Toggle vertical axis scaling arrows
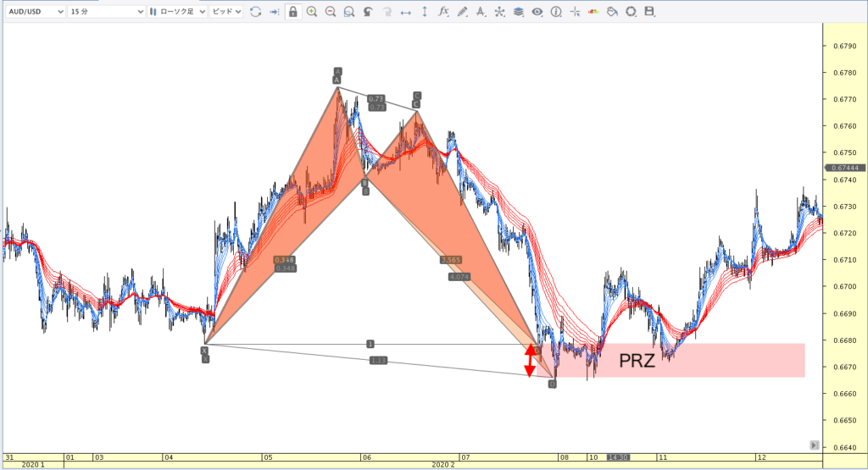 point(424,12)
